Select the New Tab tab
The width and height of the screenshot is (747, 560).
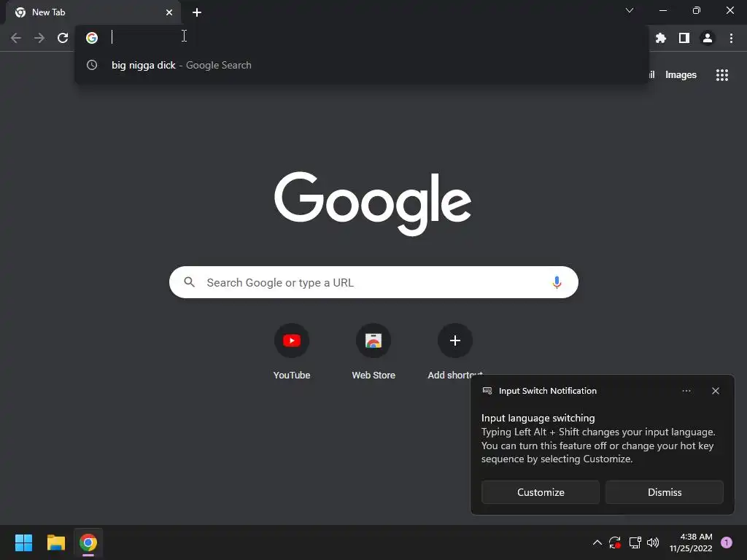tap(94, 12)
